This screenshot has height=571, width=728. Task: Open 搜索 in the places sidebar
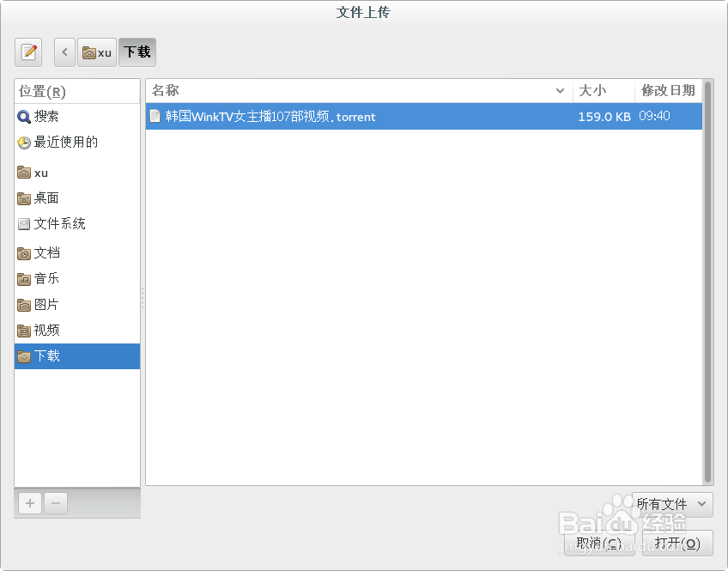point(77,116)
